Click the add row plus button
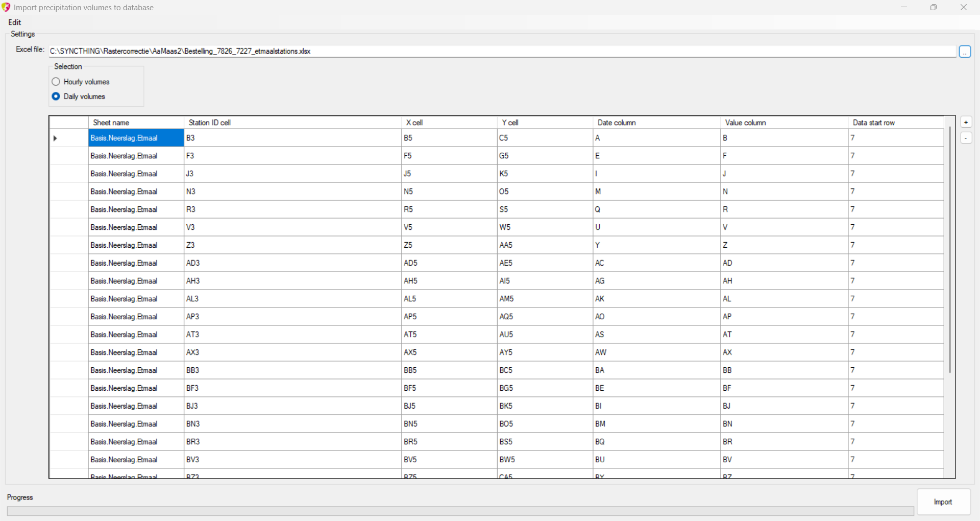 coord(966,123)
